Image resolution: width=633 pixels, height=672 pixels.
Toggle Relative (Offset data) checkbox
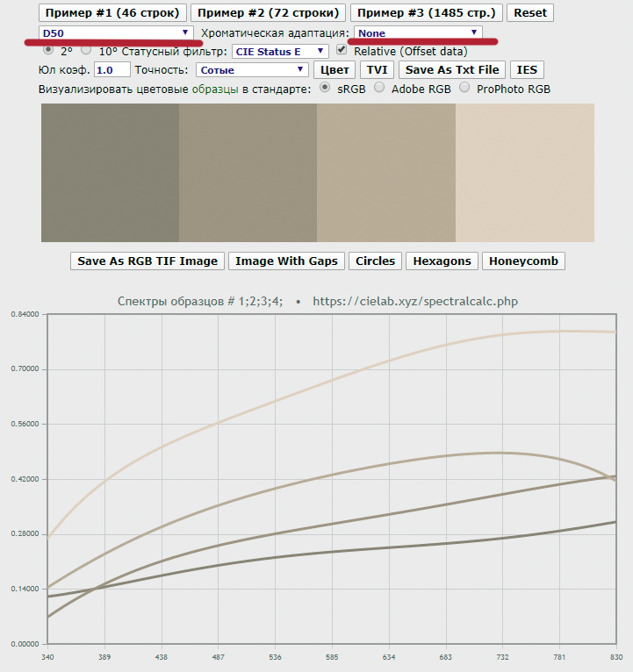point(342,51)
